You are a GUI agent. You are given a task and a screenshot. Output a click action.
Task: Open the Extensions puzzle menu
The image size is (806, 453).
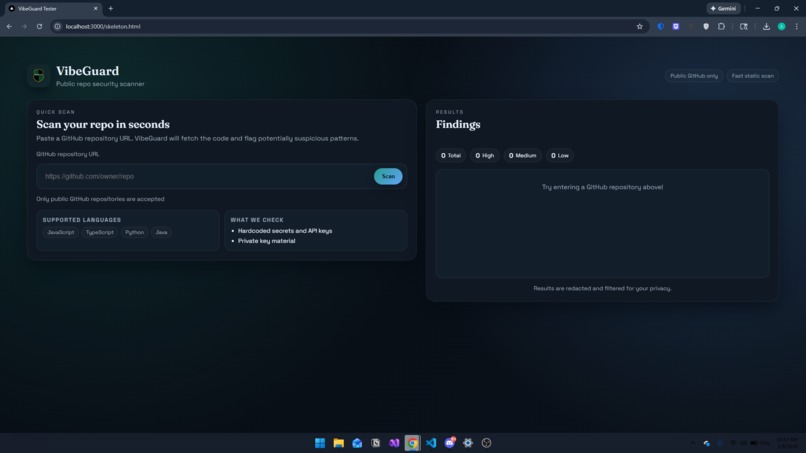[x=721, y=26]
